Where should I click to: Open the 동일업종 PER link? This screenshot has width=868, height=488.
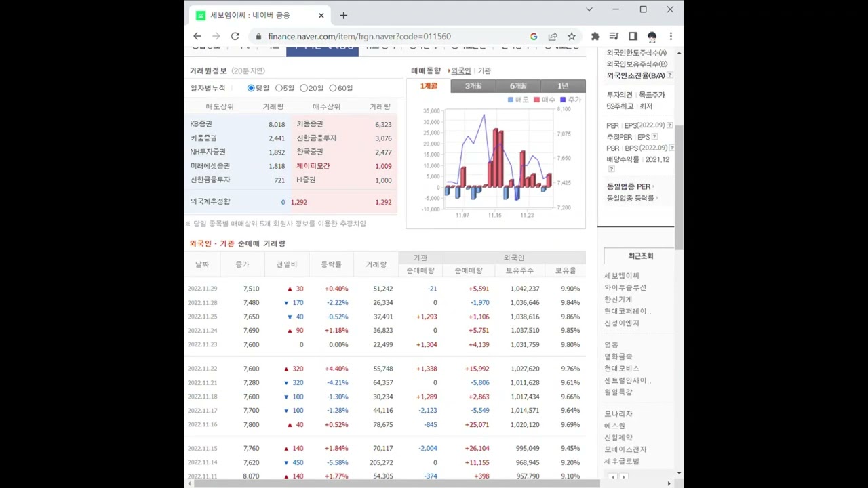point(629,186)
